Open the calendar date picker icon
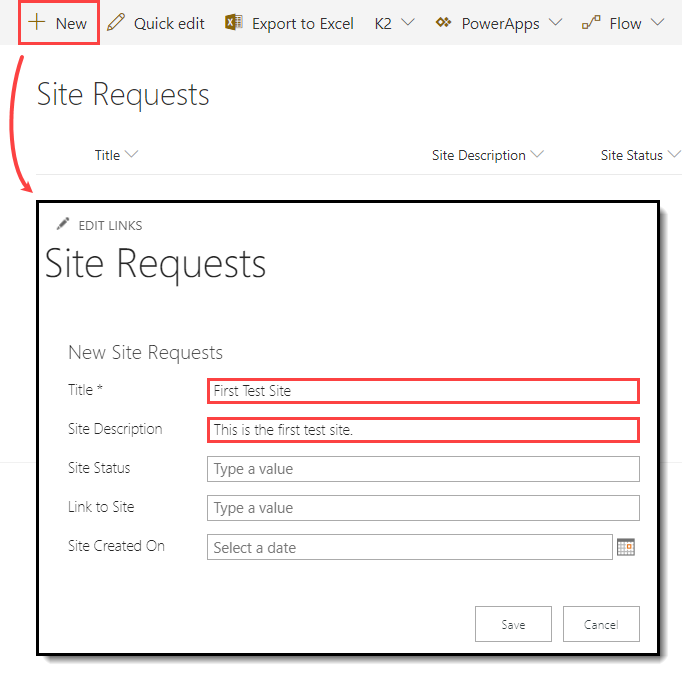 626,547
